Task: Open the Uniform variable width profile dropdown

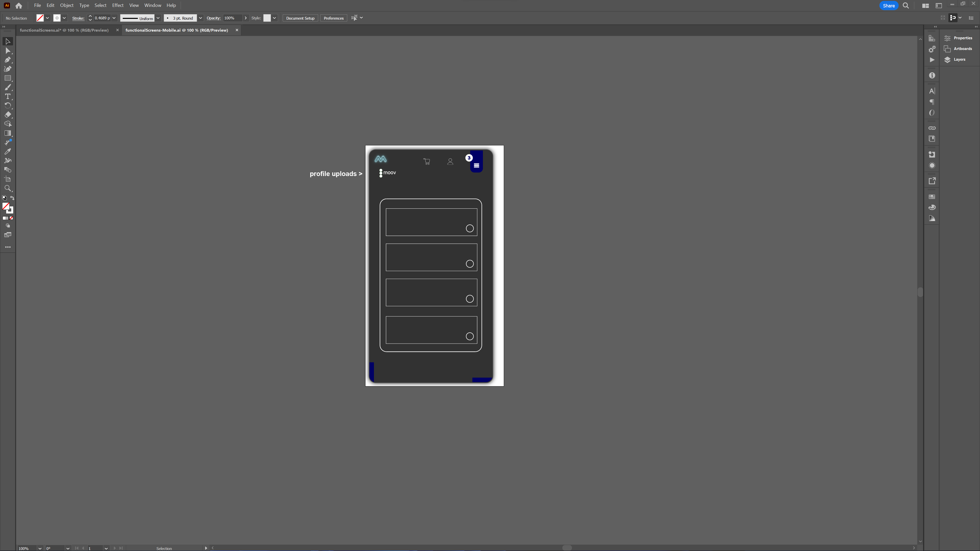Action: coord(158,18)
